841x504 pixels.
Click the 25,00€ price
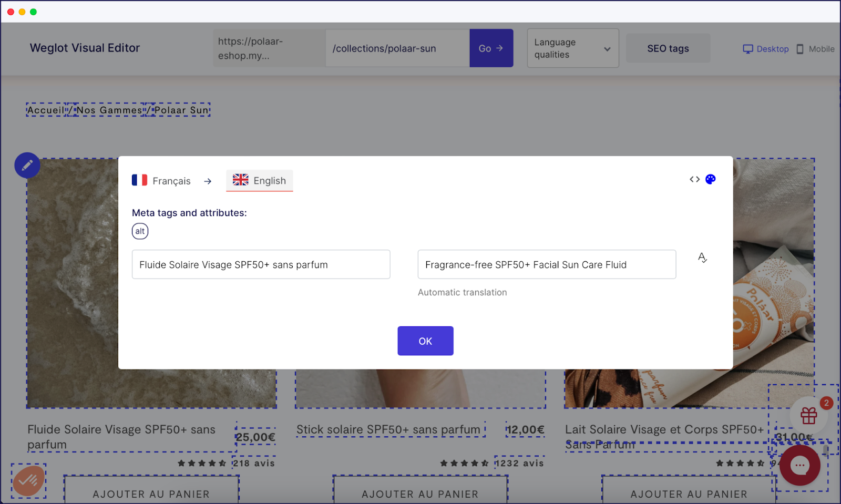click(x=255, y=437)
